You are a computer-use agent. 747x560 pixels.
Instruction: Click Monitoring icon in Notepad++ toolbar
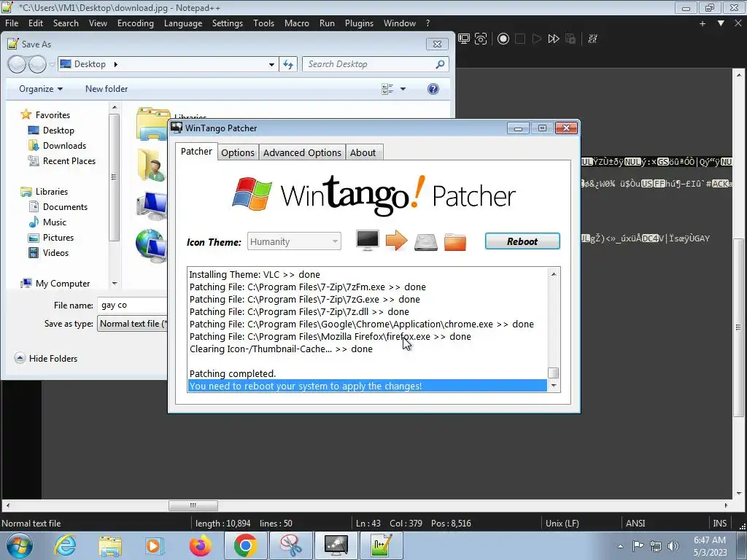[463, 39]
